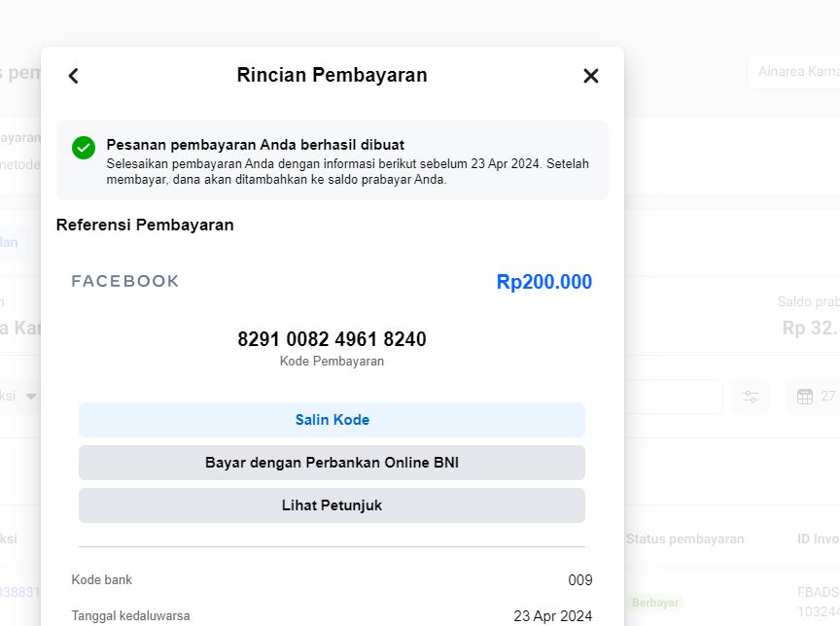The width and height of the screenshot is (840, 626).
Task: Select the payment code 8291 0082 4961 8240
Action: point(332,340)
